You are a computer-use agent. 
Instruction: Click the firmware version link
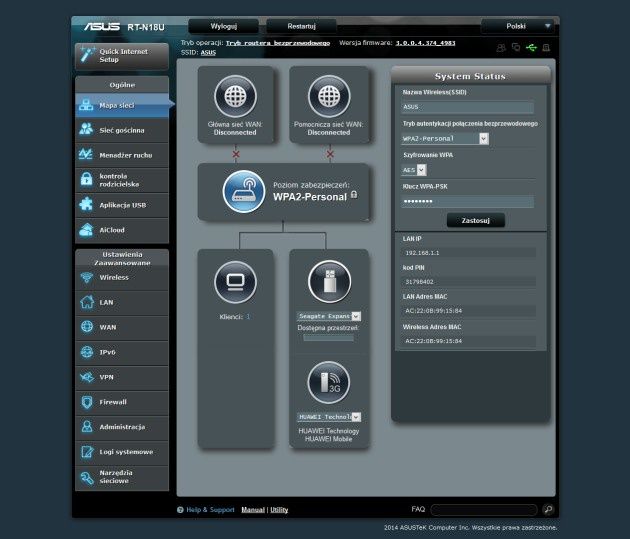coord(425,43)
